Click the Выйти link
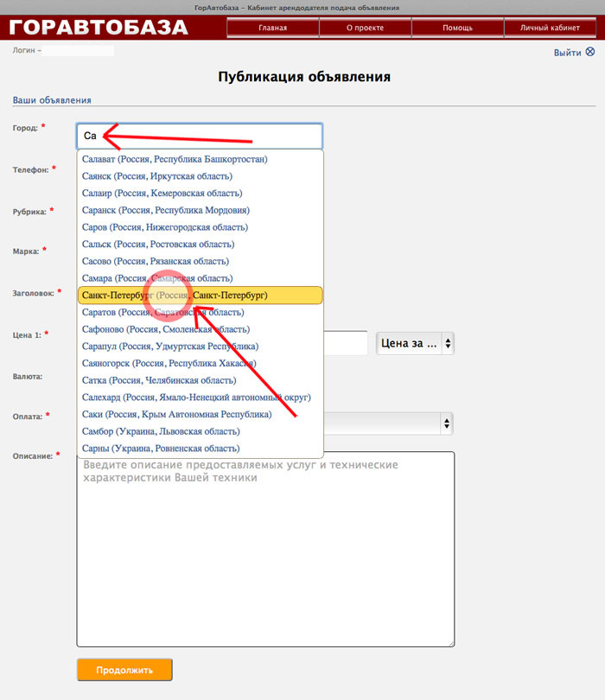This screenshot has height=700, width=605. pyautogui.click(x=568, y=53)
